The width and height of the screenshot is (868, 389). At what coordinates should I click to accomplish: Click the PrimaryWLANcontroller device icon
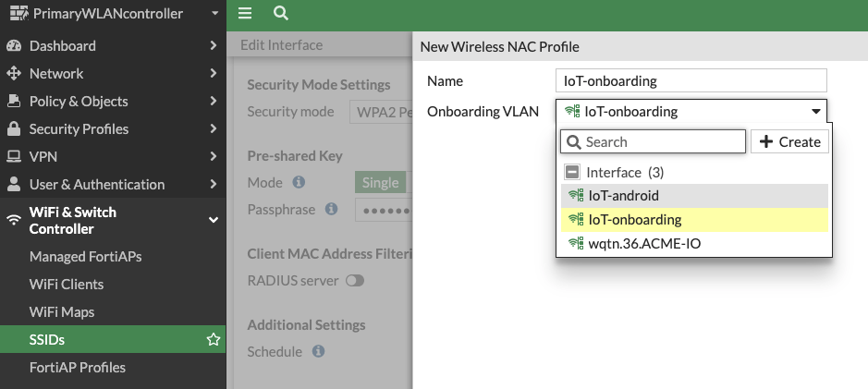(x=16, y=14)
